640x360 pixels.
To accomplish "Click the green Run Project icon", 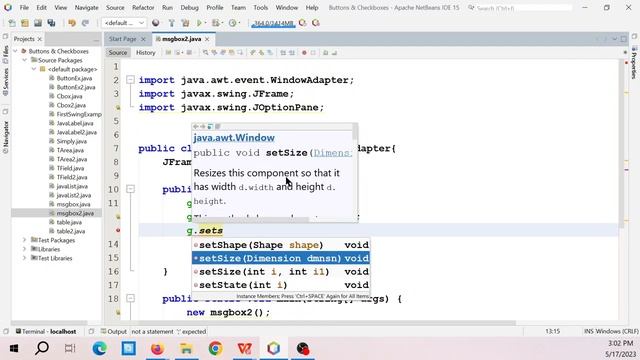I will [x=199, y=23].
